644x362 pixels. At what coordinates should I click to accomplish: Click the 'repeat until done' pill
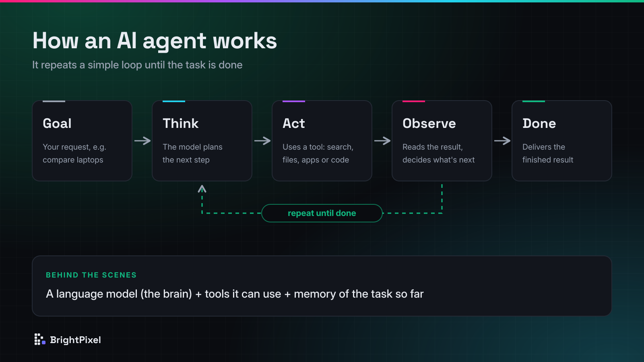322,213
